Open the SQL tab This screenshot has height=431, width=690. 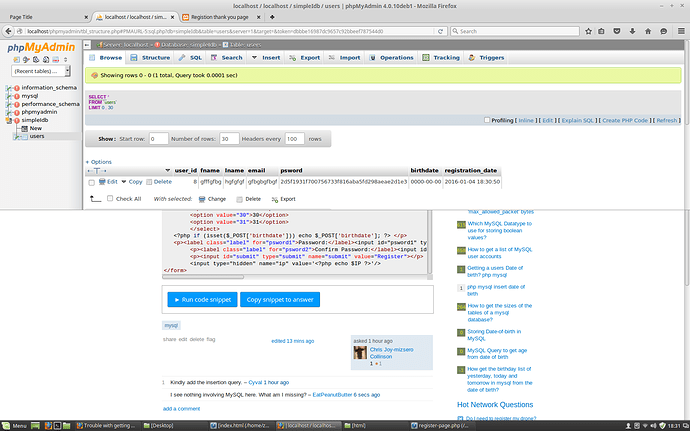[x=191, y=58]
